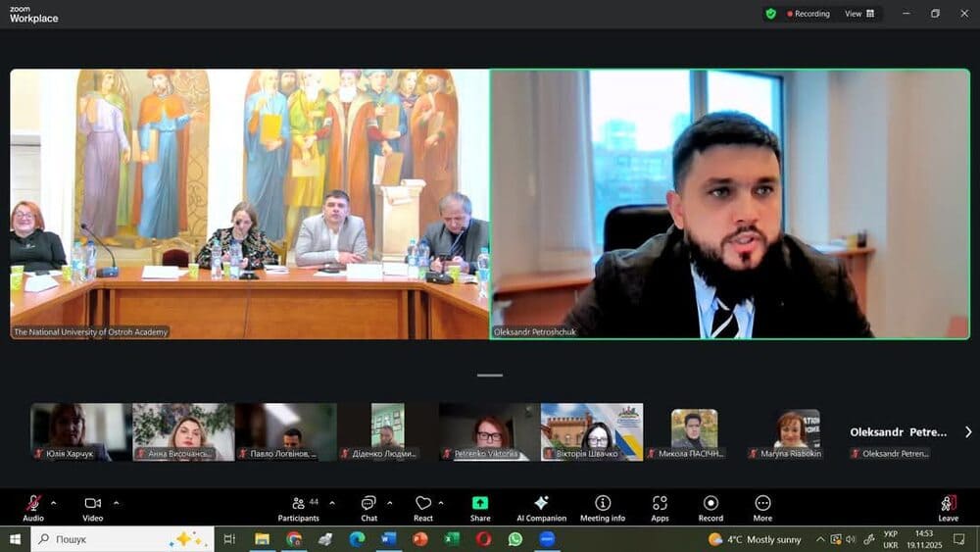Expand video options arrow next to Video
The width and height of the screenshot is (980, 552).
[116, 503]
